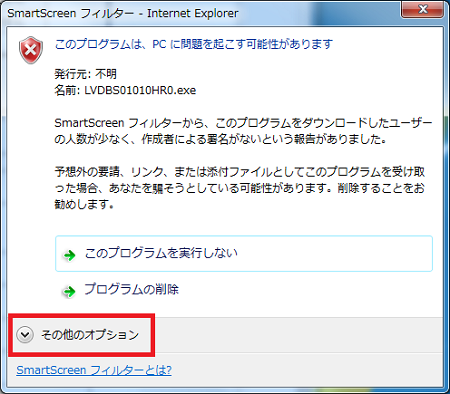Screen dimensions: 450x394
Task: Click the red shield warning icon
Action: point(31,50)
